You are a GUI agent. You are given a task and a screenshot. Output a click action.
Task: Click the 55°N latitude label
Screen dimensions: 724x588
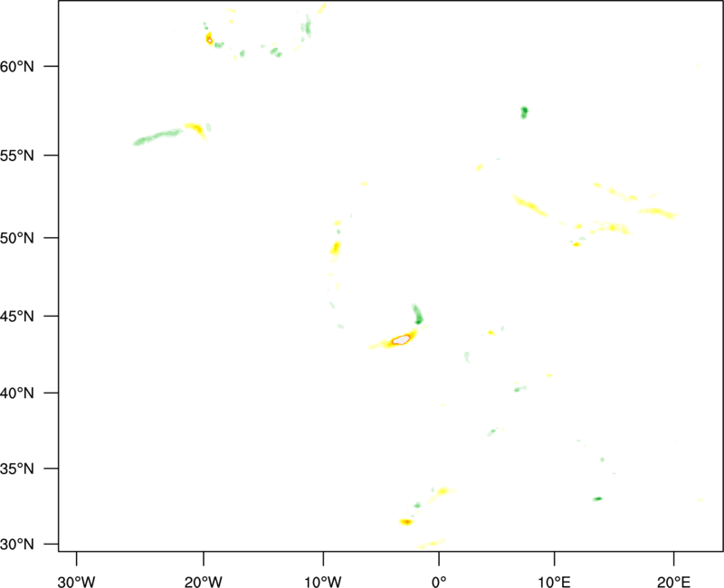(x=17, y=156)
